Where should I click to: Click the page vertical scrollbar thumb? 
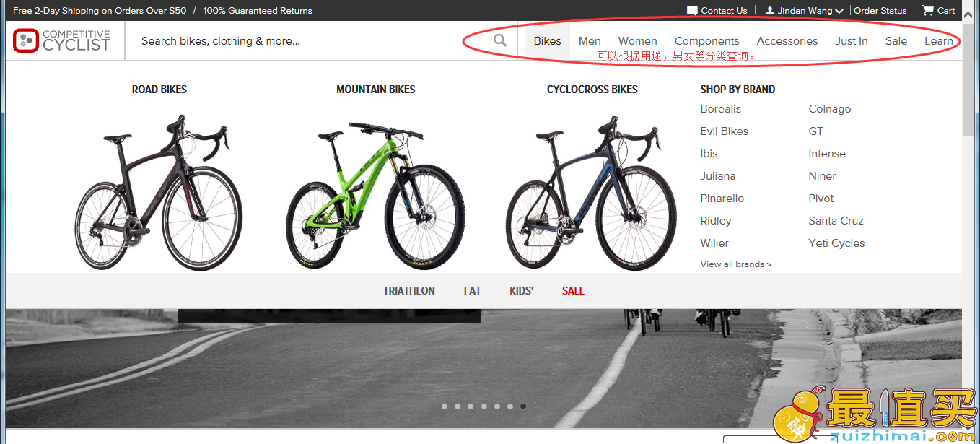tap(968, 79)
